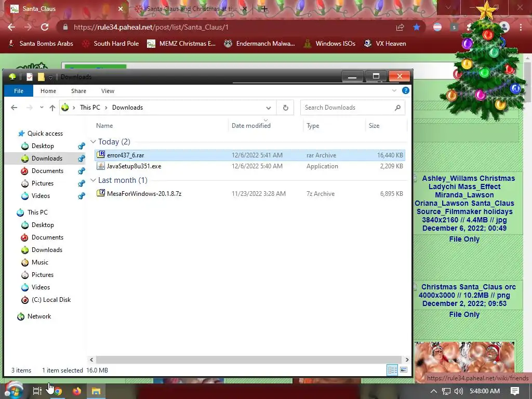
Task: Open Pictures under Quick access
Action: pyautogui.click(x=43, y=183)
